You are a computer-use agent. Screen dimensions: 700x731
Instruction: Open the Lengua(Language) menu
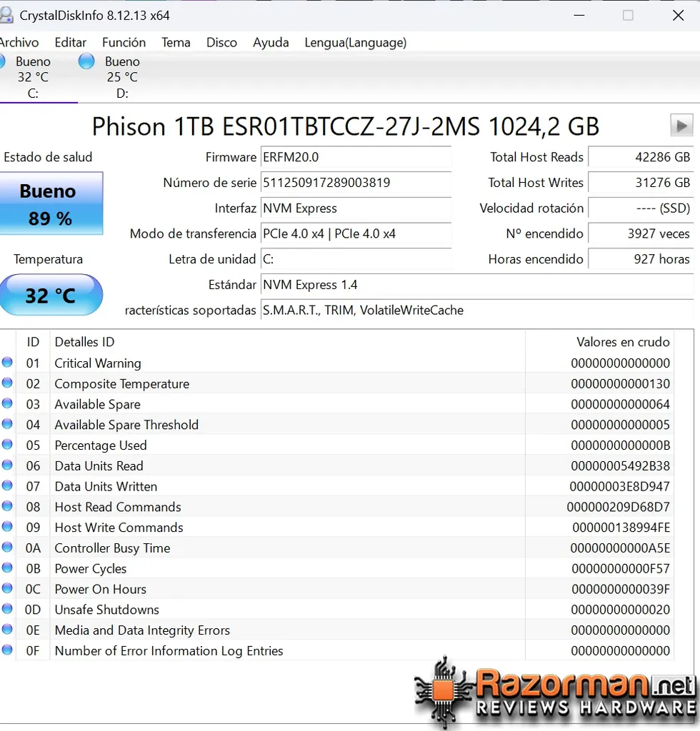click(x=356, y=42)
